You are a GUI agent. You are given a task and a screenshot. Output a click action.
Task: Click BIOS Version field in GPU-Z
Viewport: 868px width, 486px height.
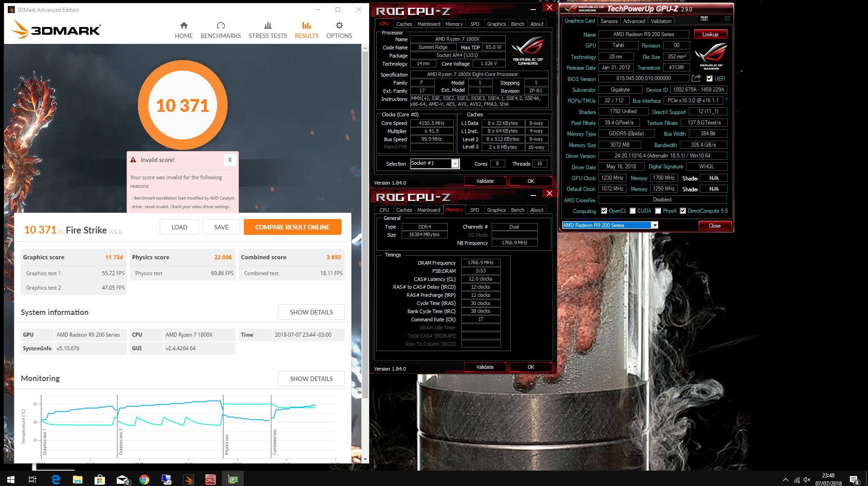[644, 78]
